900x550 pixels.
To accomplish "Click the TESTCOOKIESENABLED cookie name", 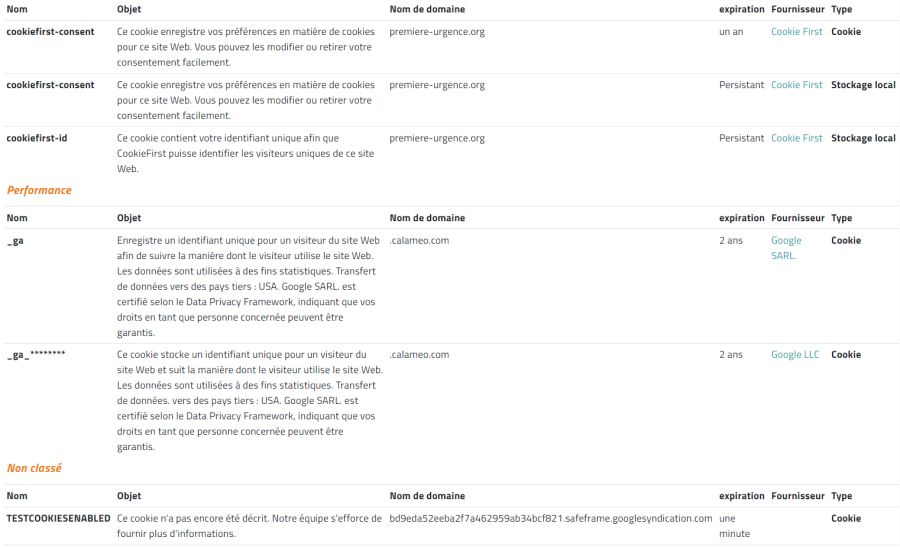I will (x=58, y=519).
